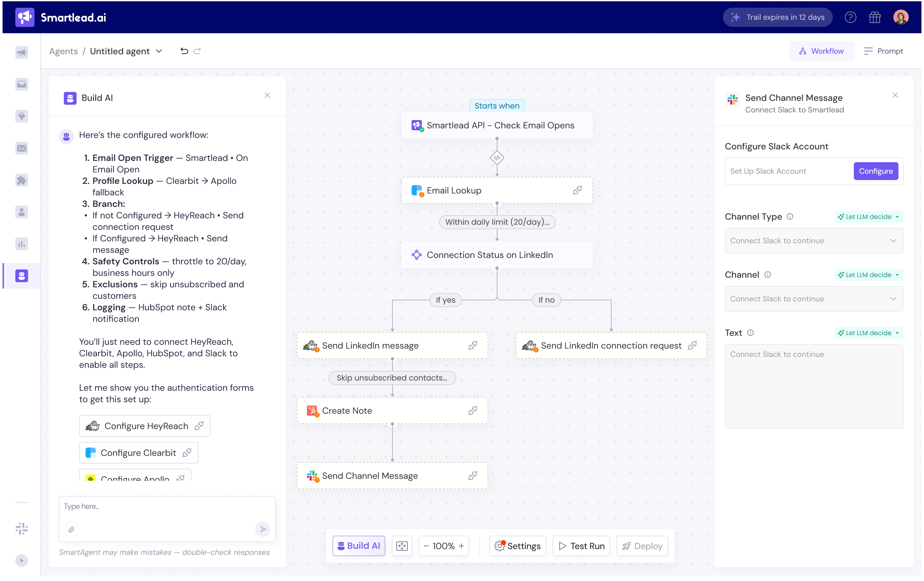The height and width of the screenshot is (581, 924).
Task: Click the code diamond node connector
Action: [496, 158]
